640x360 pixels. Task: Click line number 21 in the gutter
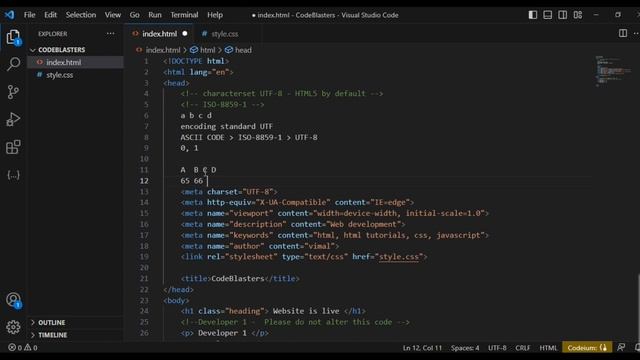coord(144,278)
